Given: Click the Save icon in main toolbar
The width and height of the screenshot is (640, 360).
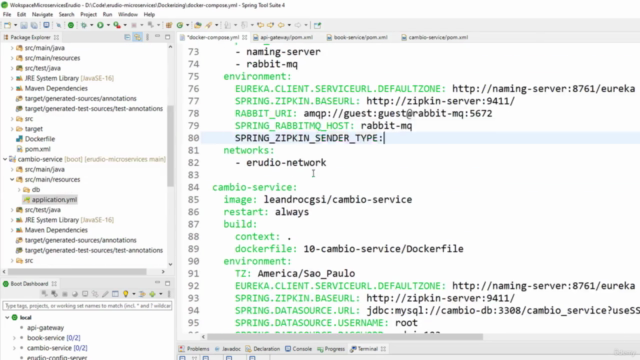Looking at the screenshot, I should [x=24, y=25].
